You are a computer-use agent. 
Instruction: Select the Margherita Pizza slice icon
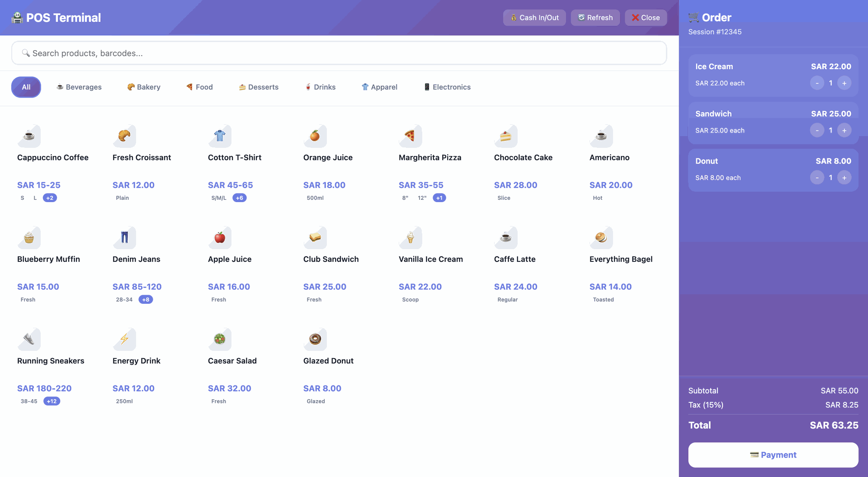coord(410,136)
